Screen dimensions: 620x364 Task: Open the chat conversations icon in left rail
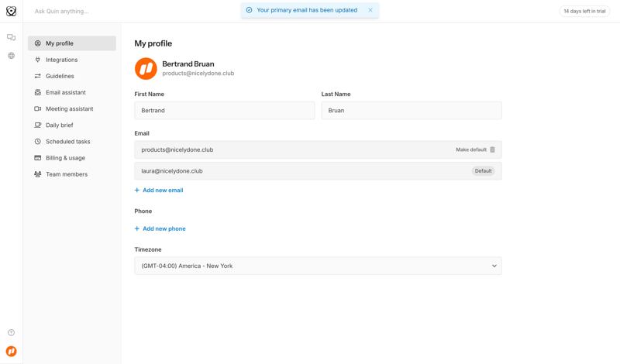tap(11, 37)
